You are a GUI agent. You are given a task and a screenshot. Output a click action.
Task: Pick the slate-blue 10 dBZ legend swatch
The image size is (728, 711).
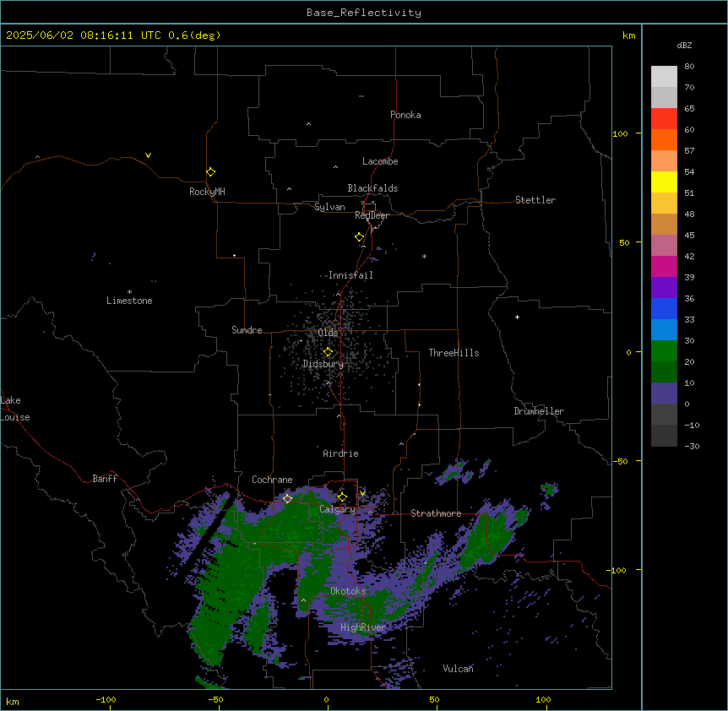pos(664,393)
